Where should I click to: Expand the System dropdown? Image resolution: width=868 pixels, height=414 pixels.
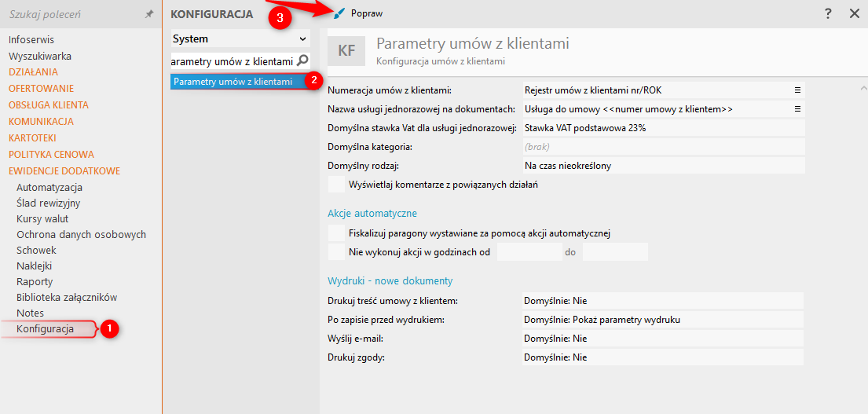pyautogui.click(x=303, y=38)
